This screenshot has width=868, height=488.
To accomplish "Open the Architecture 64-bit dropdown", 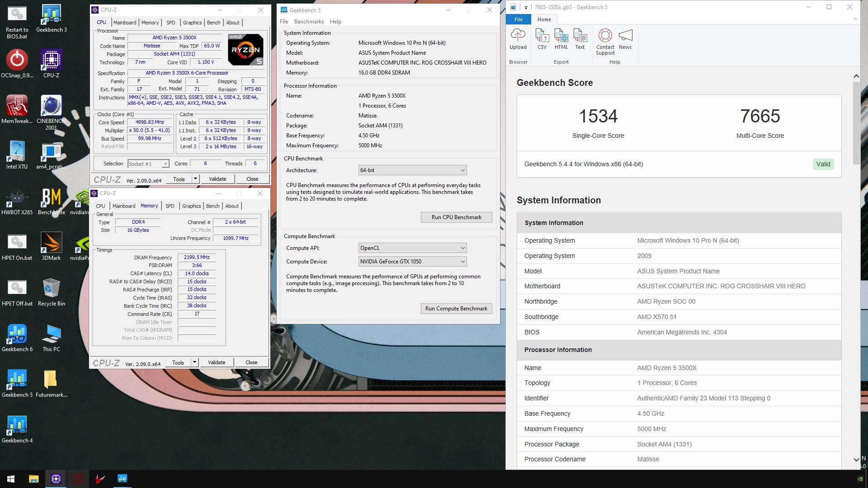I will 412,170.
